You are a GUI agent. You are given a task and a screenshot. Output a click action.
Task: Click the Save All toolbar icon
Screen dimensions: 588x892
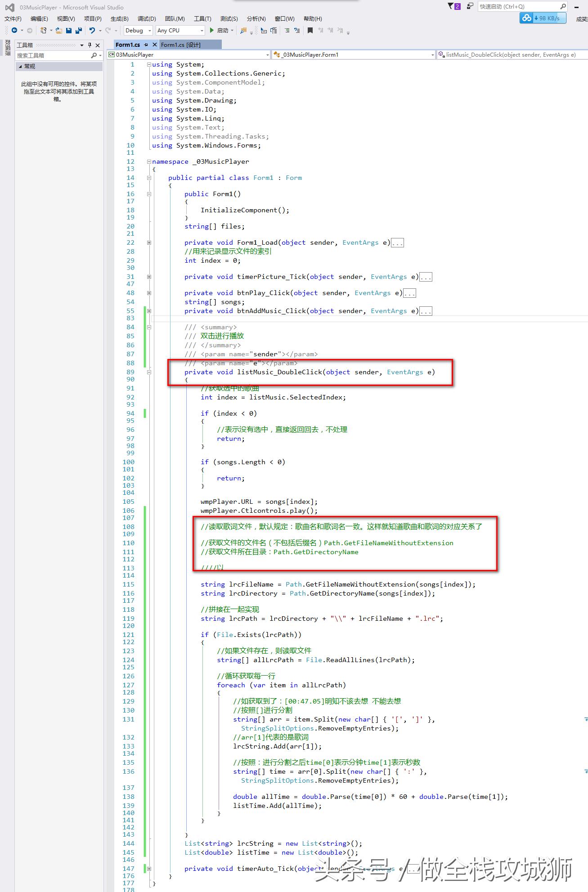pos(79,31)
